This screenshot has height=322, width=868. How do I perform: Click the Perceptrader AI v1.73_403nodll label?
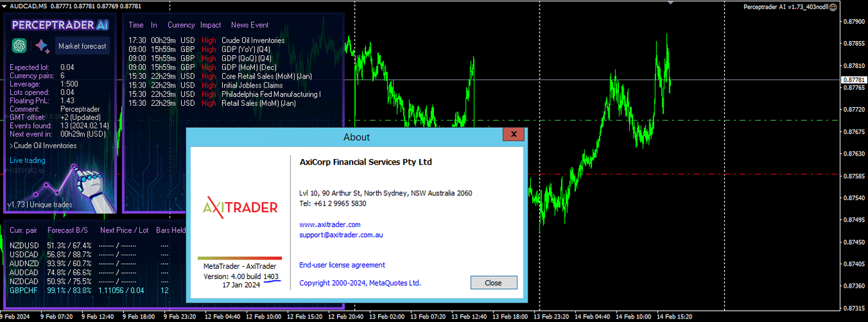pyautogui.click(x=785, y=7)
